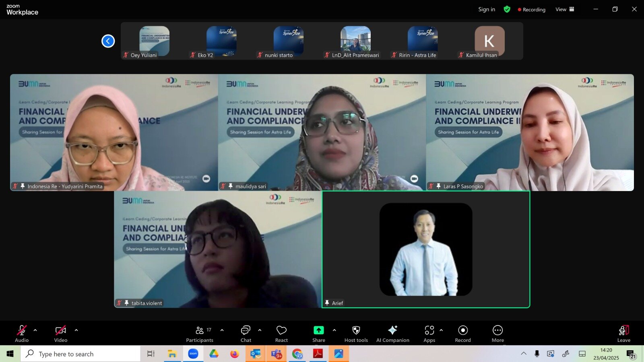Viewport: 644px width, 362px height.
Task: Start camera using Video button
Action: pos(61,333)
